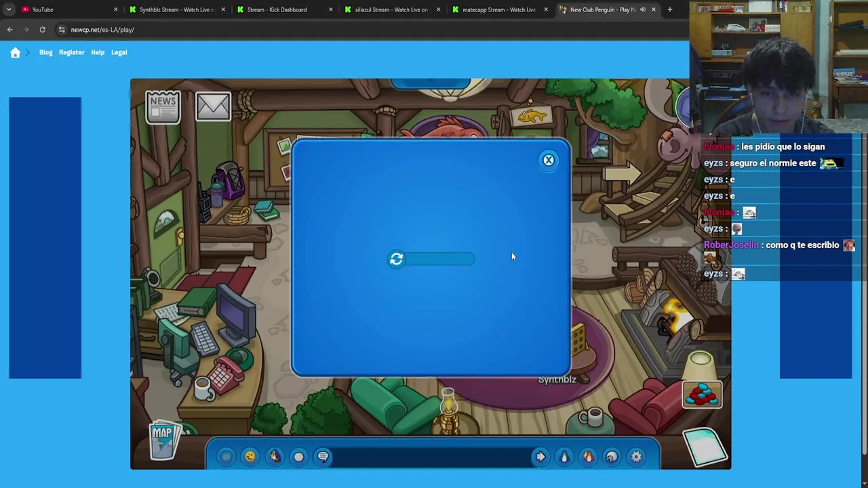This screenshot has height=488, width=868.
Task: Reload the newcp.net page
Action: point(42,30)
